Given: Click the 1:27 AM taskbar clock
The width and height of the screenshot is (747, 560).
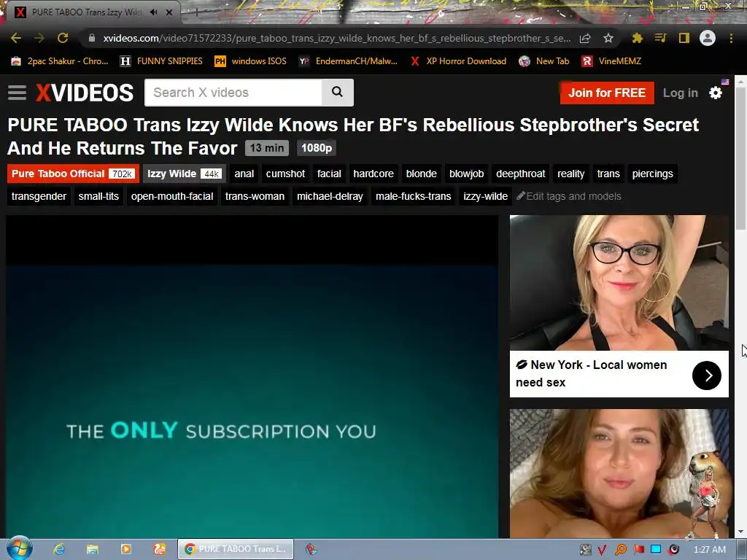Looking at the screenshot, I should pyautogui.click(x=710, y=550).
